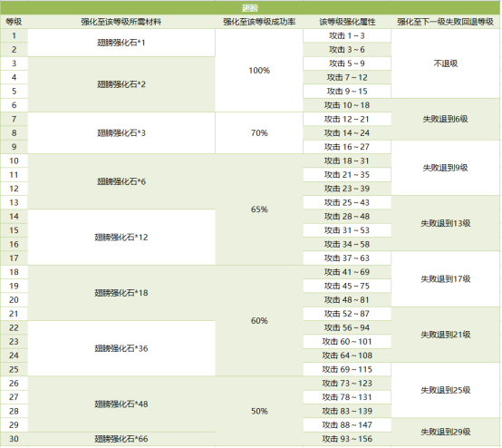502x448 pixels.
Task: Select the 攻击 60～101 attribute cell
Action: coord(347,342)
